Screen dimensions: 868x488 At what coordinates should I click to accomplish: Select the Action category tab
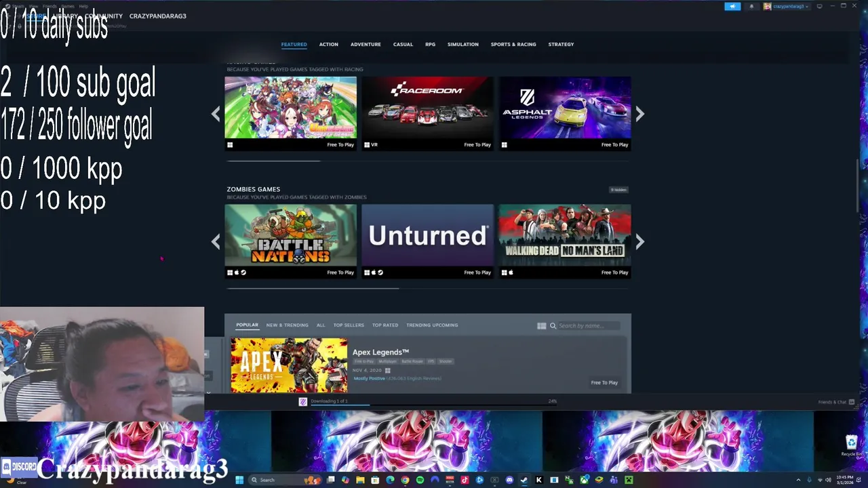pos(329,44)
